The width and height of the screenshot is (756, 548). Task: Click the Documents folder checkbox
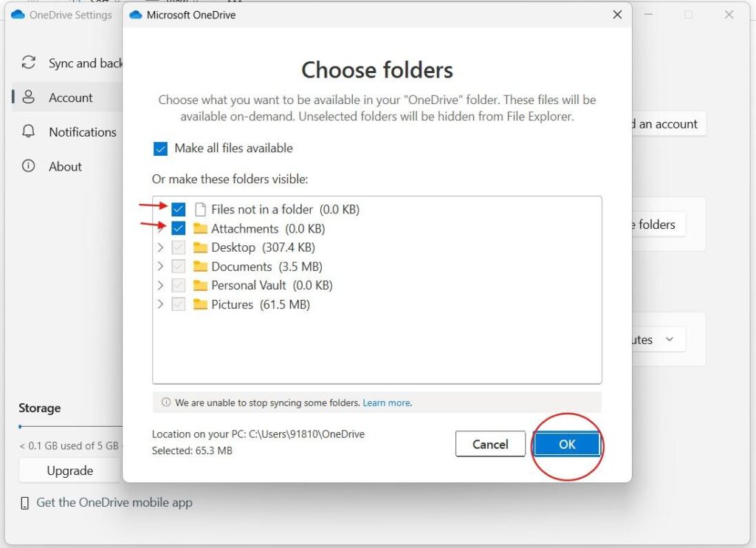click(x=179, y=267)
